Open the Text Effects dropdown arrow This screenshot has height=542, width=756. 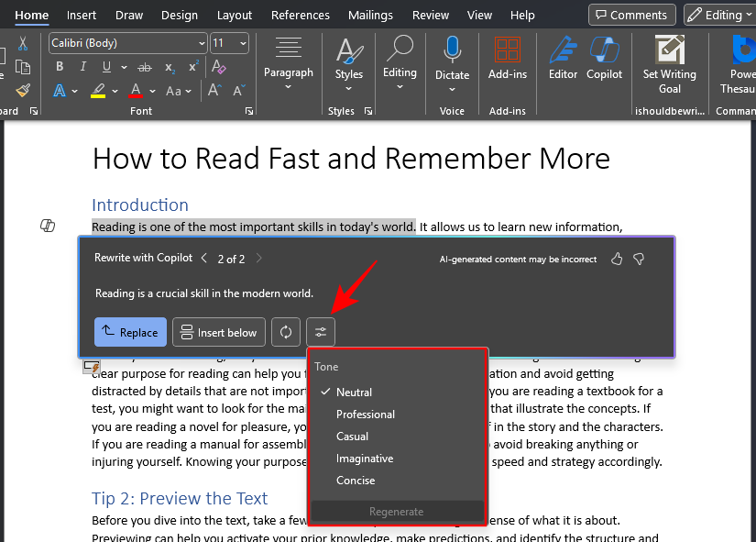click(75, 91)
